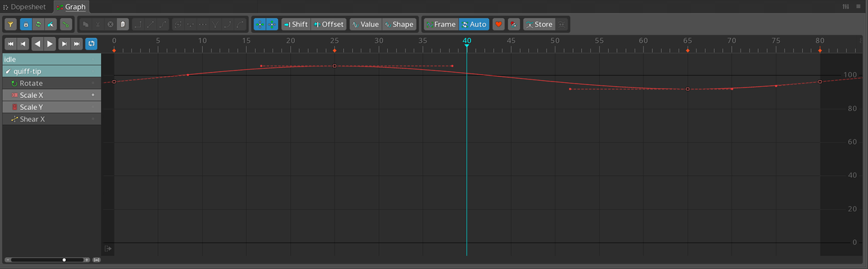Click the copy keys icon
This screenshot has height=269, width=868.
(85, 24)
